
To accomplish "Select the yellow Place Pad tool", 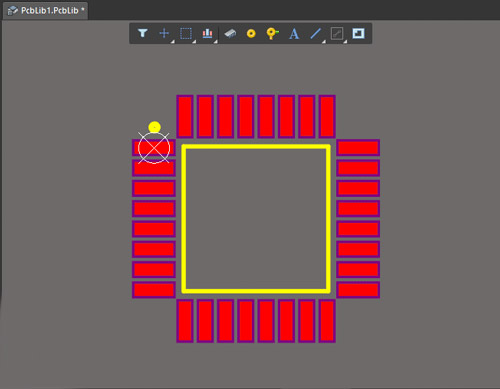I will [251, 33].
